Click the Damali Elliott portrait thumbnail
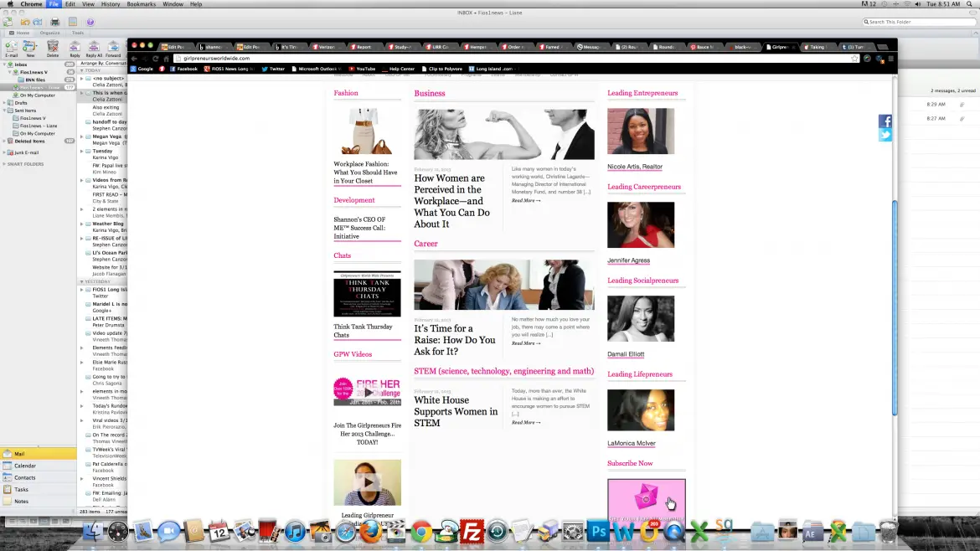Screen dimensions: 980x551 pos(641,318)
